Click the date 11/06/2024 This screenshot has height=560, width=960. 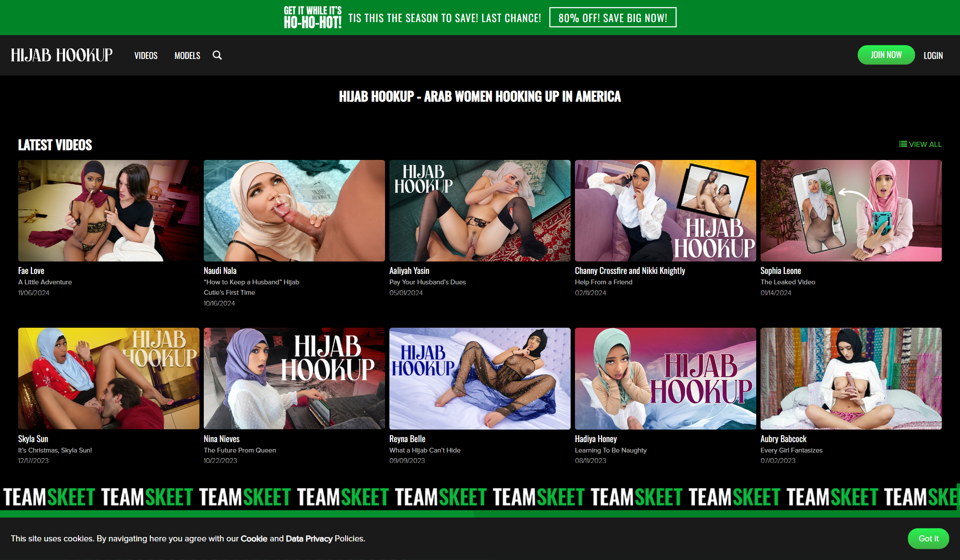tap(34, 293)
